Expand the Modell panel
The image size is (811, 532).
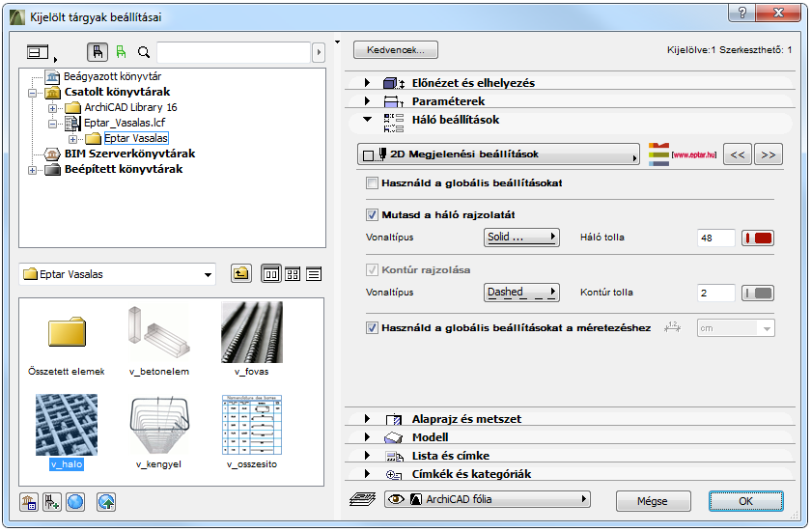367,437
